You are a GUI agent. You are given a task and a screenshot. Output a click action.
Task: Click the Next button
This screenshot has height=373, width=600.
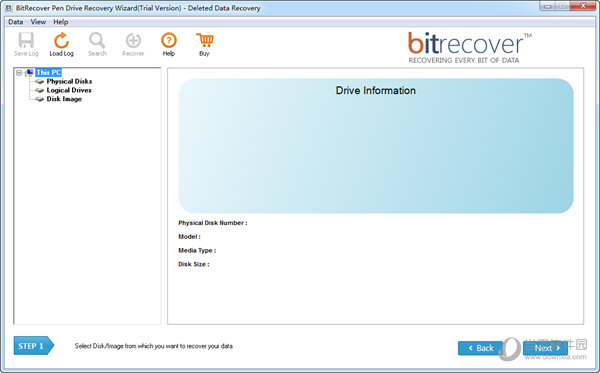[x=545, y=348]
